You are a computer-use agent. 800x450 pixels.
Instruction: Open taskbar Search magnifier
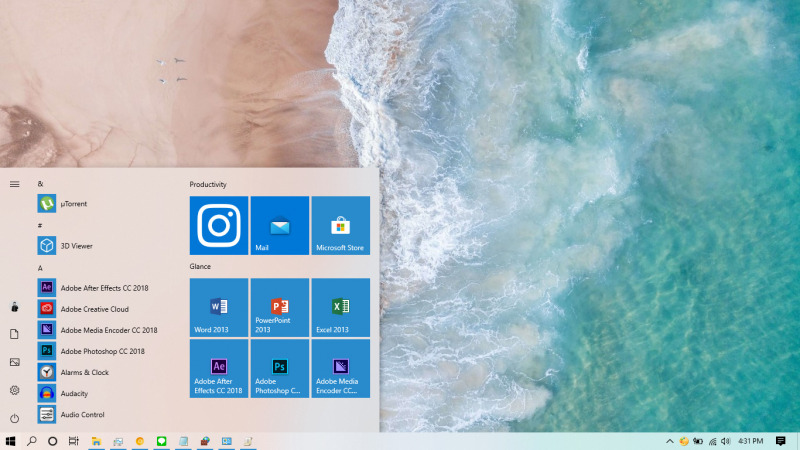[x=32, y=441]
